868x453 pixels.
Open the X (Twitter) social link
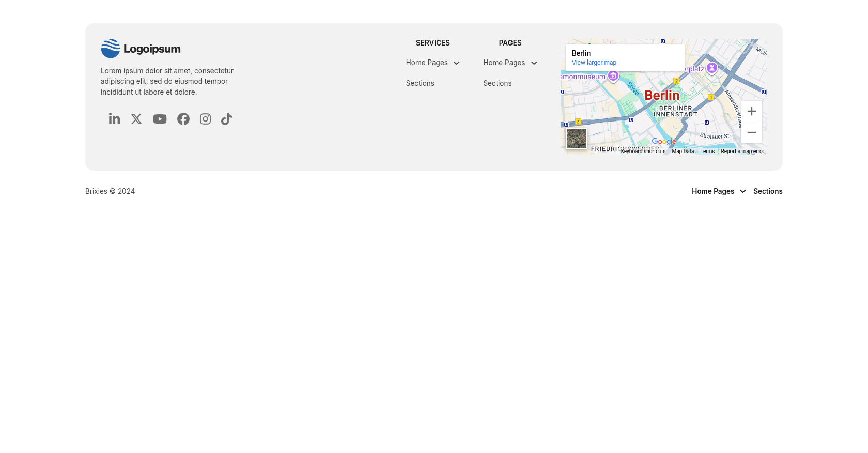pos(136,119)
